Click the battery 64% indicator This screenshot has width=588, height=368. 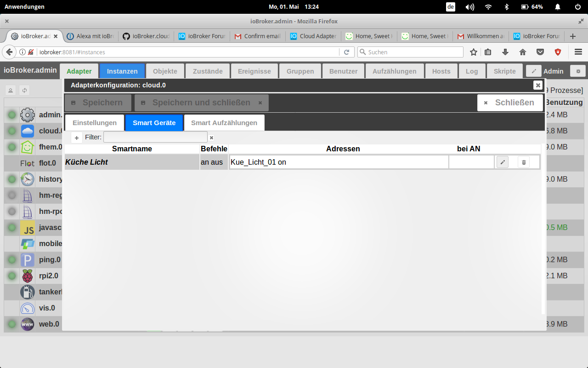point(532,7)
